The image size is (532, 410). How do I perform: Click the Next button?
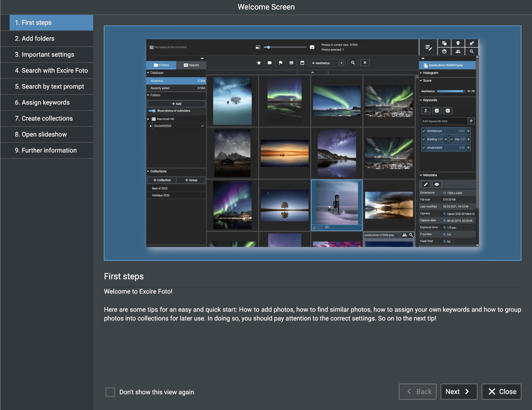459,391
